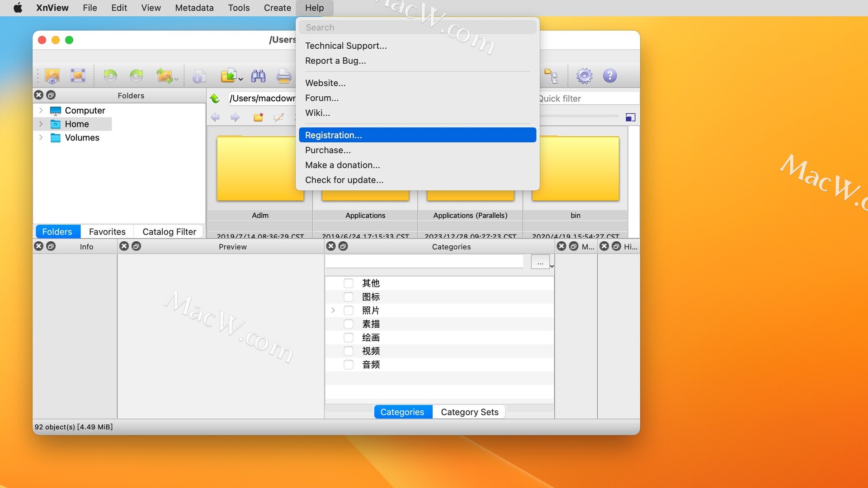
Task: Expand the Home tree node
Action: click(x=41, y=124)
